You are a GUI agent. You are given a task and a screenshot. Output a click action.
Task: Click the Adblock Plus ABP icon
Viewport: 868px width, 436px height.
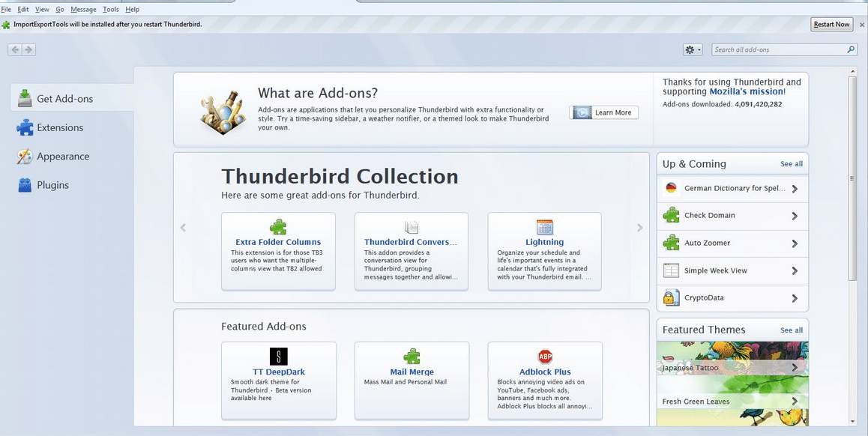tap(545, 357)
